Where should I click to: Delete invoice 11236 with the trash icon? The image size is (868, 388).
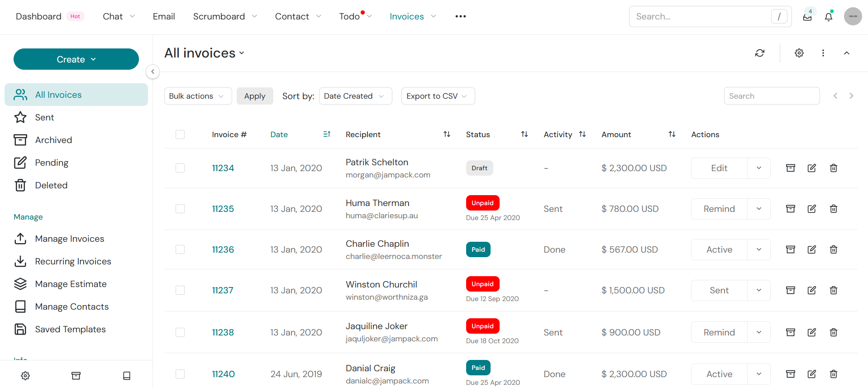[x=834, y=249]
